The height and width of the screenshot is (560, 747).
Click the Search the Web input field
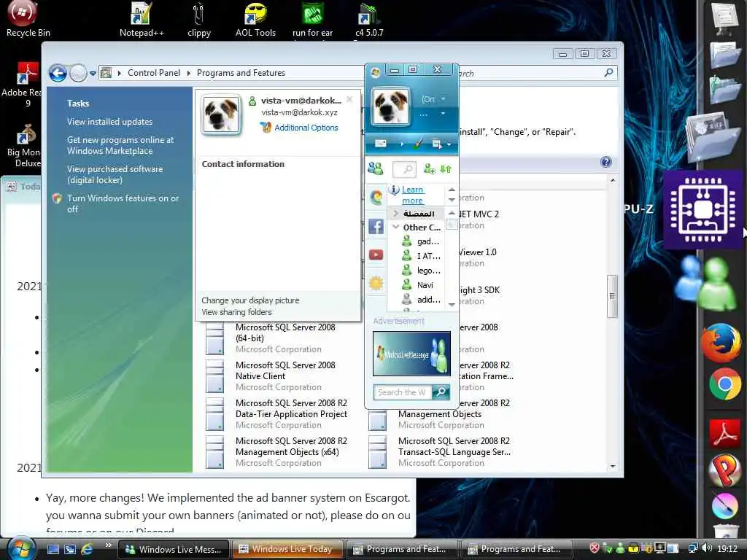coord(402,392)
